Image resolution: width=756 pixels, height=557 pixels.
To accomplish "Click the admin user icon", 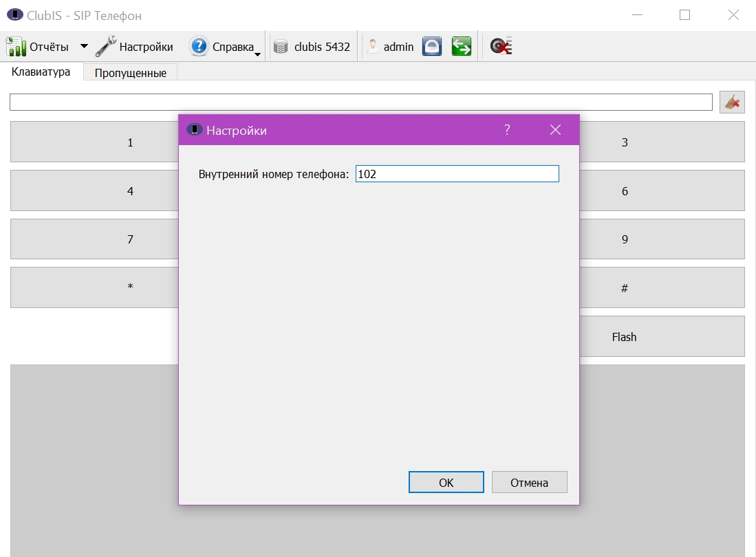I will click(372, 47).
